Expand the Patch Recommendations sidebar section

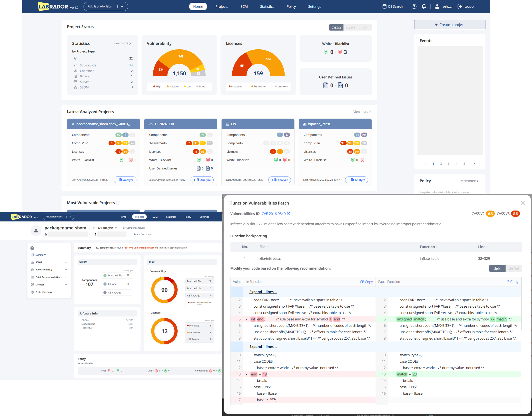[x=49, y=277]
